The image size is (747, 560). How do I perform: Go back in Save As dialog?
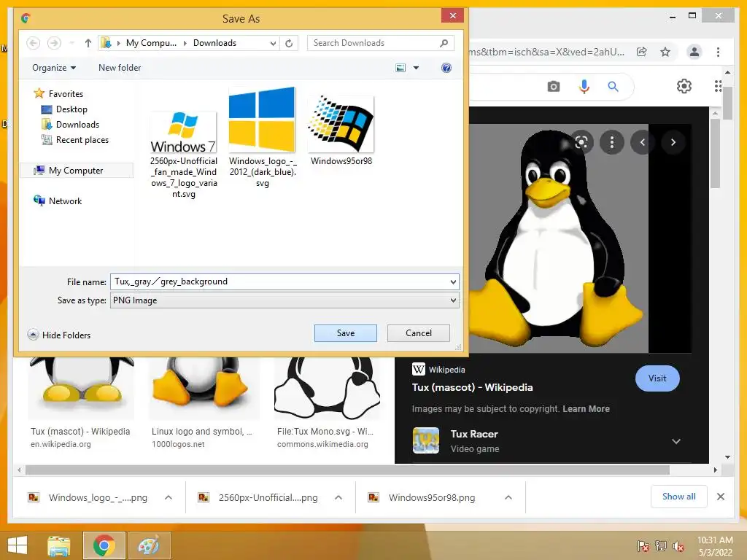(33, 43)
